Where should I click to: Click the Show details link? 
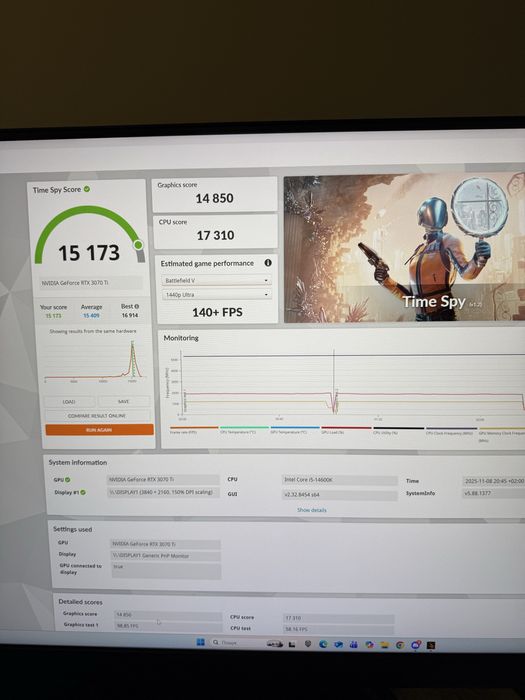(x=312, y=510)
